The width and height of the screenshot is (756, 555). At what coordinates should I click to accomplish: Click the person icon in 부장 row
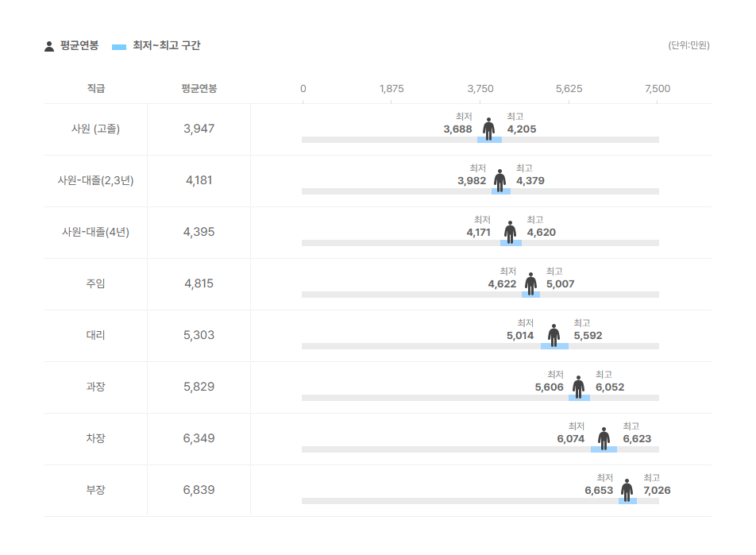pyautogui.click(x=627, y=490)
